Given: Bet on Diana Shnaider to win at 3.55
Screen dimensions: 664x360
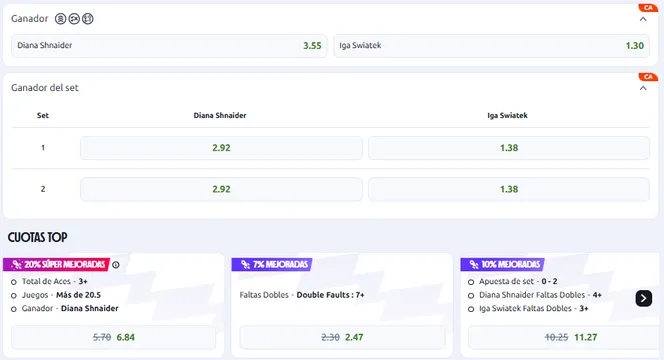Looking at the screenshot, I should [169, 46].
